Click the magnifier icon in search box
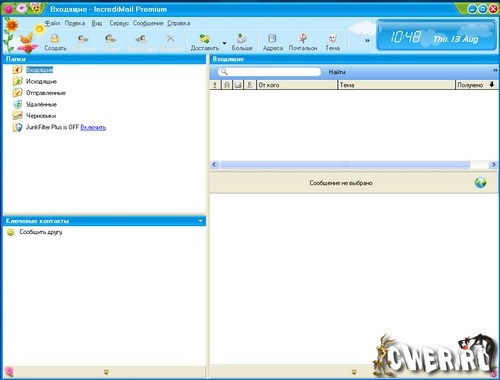The width and height of the screenshot is (500, 380). [224, 72]
